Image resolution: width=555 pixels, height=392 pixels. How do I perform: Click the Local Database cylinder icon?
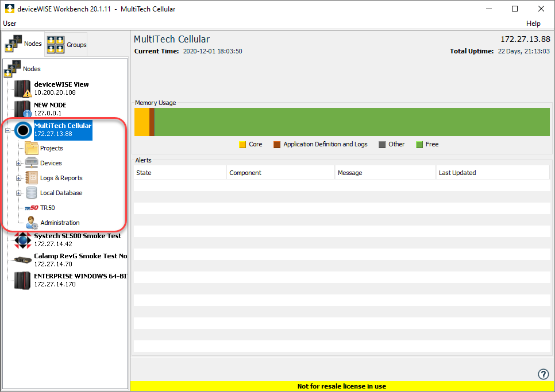tap(32, 193)
